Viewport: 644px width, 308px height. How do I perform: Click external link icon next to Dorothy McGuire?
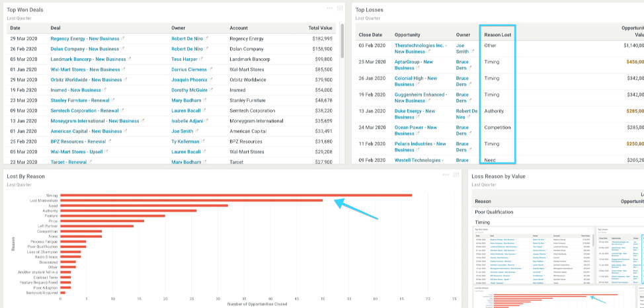coord(211,90)
